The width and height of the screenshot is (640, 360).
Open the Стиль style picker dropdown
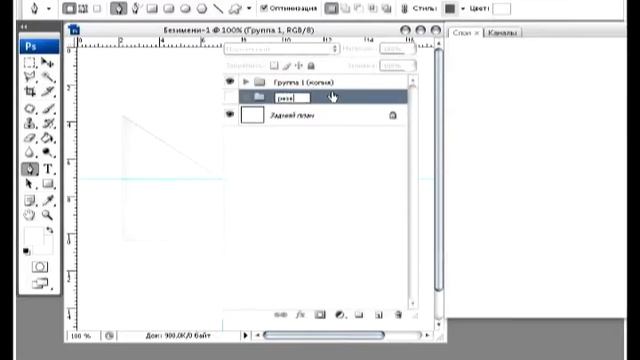click(463, 9)
